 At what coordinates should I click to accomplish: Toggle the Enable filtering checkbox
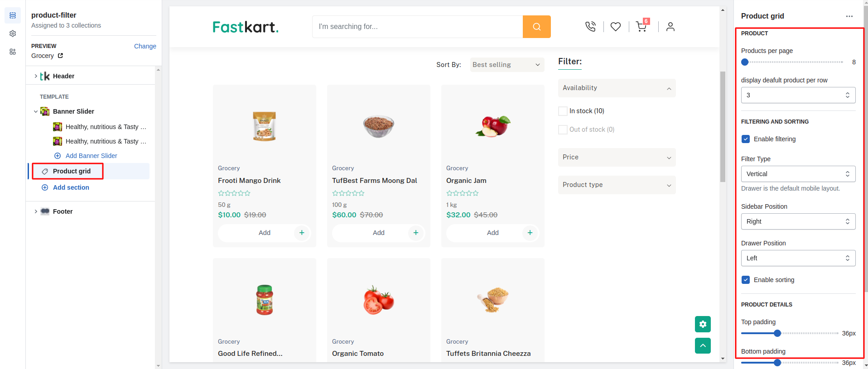pos(746,139)
